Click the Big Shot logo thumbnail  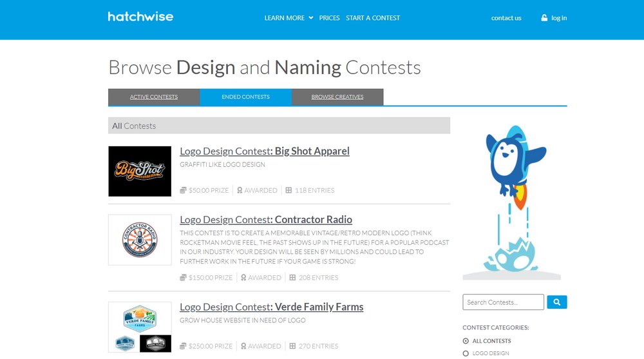(140, 171)
